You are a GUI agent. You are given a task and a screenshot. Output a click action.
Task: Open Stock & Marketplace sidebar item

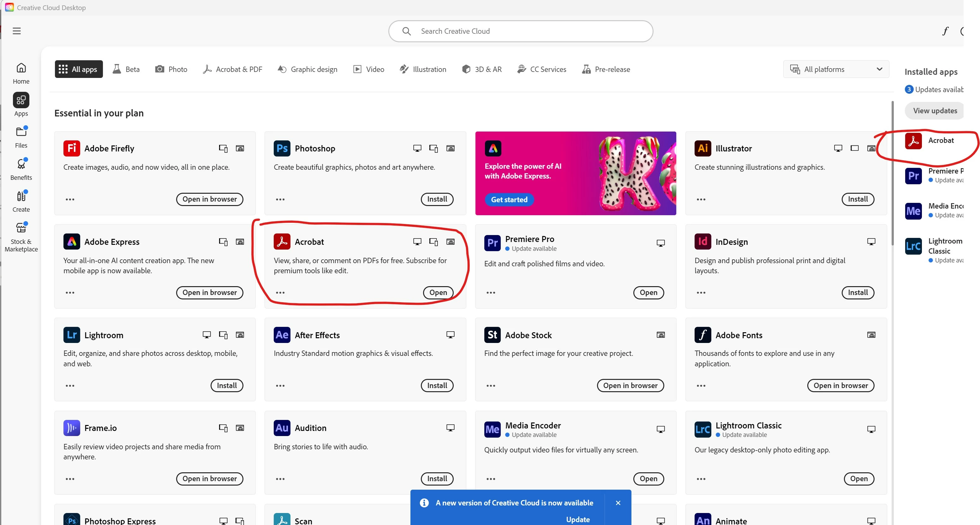click(x=21, y=236)
